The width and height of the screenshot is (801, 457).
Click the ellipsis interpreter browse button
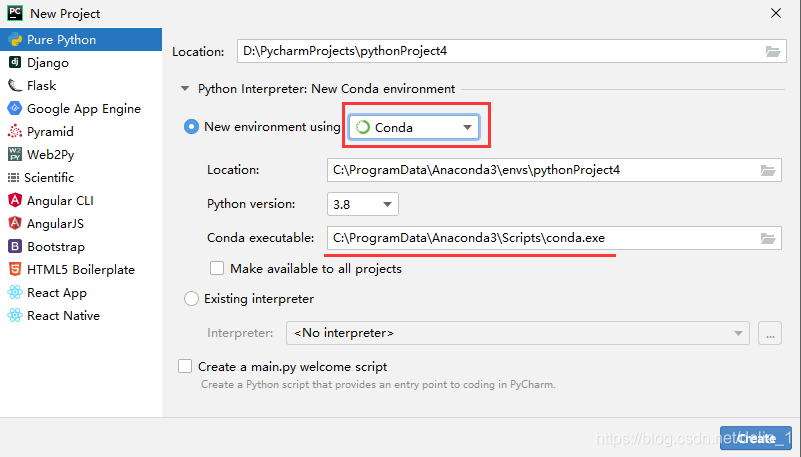point(770,333)
